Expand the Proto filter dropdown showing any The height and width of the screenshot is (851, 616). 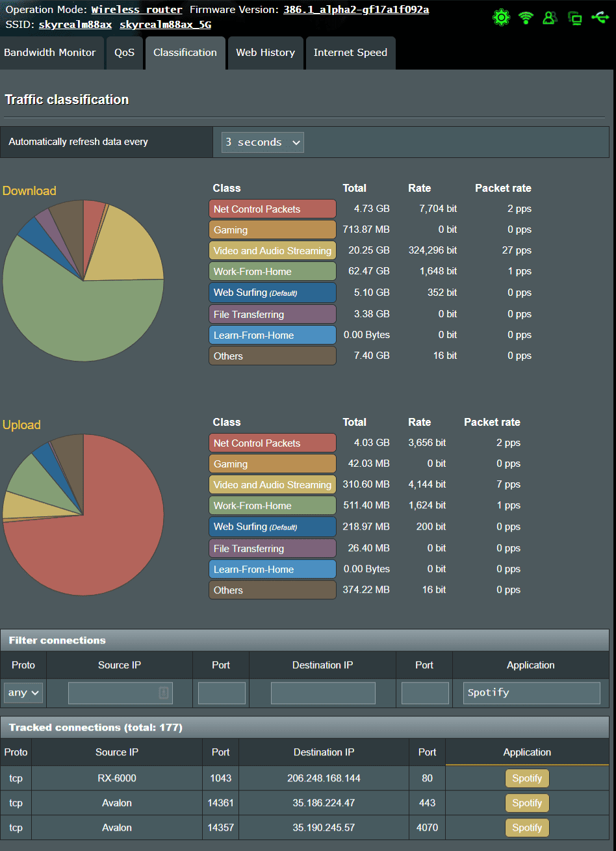[23, 692]
